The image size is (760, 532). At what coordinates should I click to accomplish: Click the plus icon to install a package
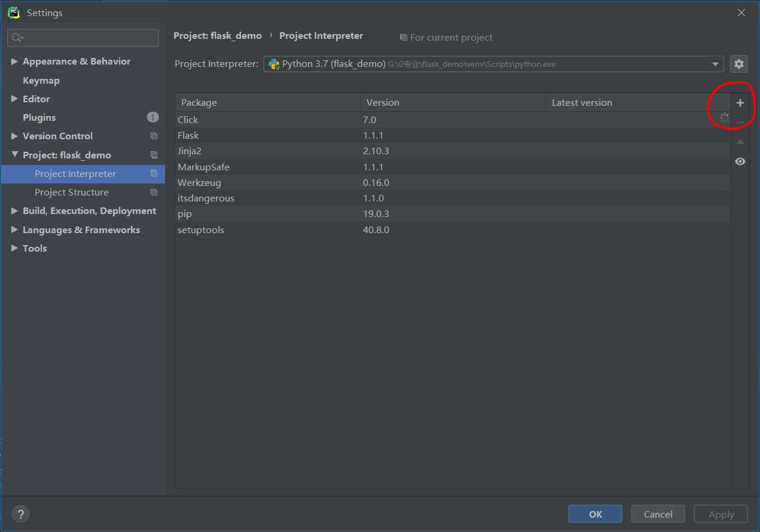(740, 103)
